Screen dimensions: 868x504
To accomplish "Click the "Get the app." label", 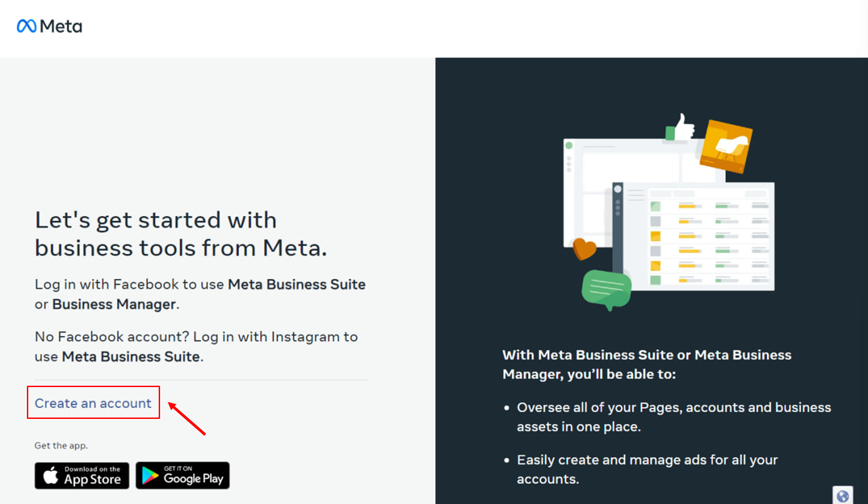I will tap(61, 445).
